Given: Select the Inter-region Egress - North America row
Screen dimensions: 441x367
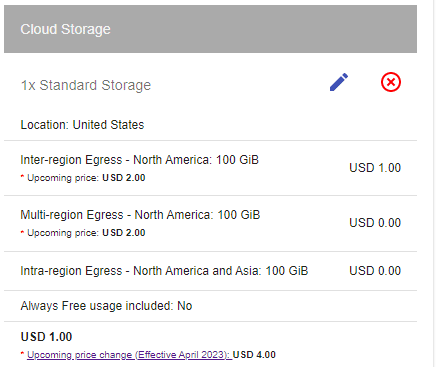Looking at the screenshot, I should coord(210,168).
